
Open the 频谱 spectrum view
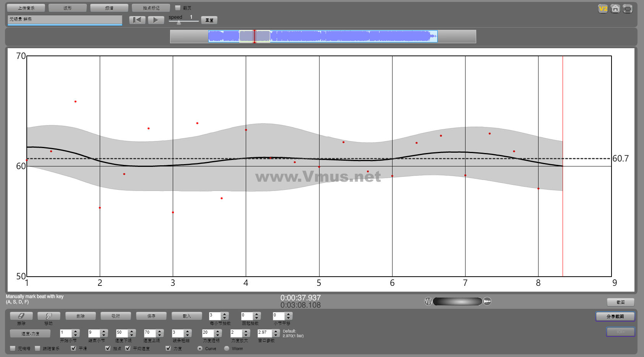click(x=109, y=8)
